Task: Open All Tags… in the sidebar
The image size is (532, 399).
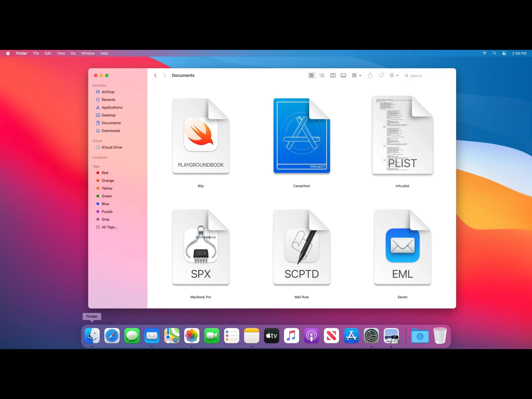Action: (x=107, y=227)
